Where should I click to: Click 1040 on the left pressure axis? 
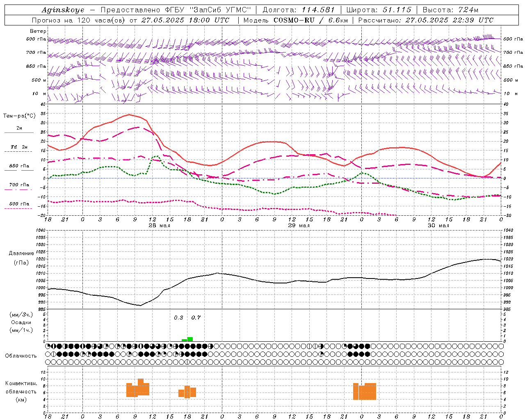point(41,231)
